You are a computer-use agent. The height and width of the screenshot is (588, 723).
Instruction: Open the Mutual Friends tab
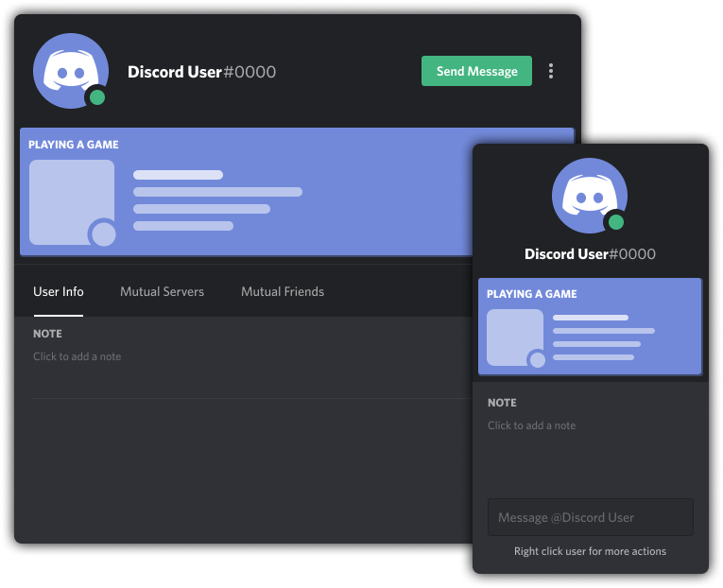(x=283, y=291)
